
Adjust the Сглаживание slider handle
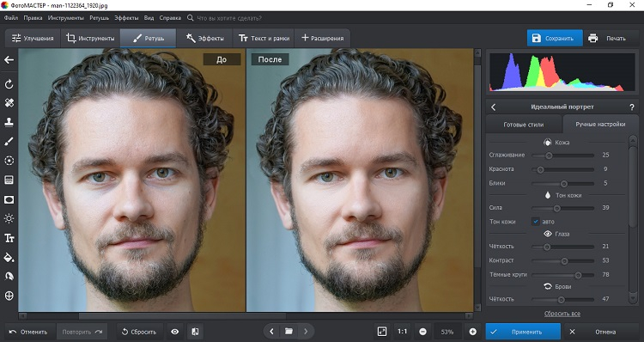point(549,156)
